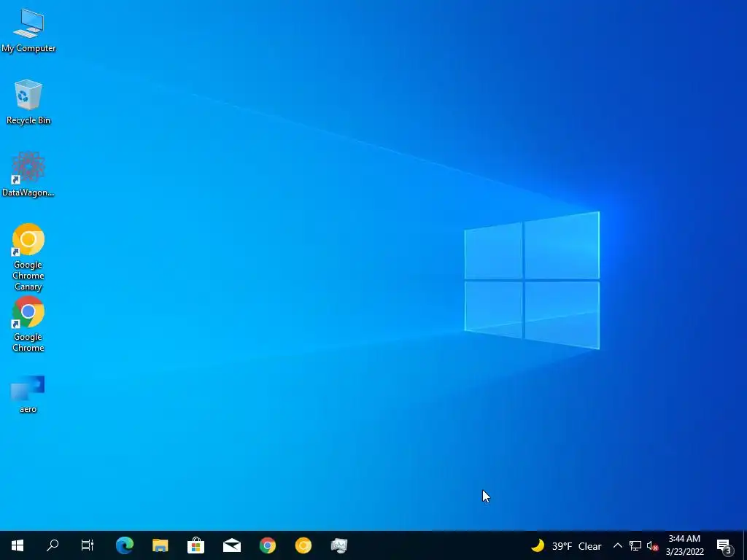Select the DataWagon shortcut on desktop
The height and width of the screenshot is (560, 747).
(28, 174)
